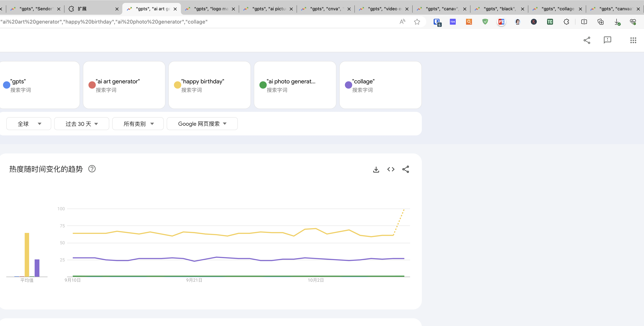Open the dark K extension icon
Viewport: 644px width, 326px height.
(534, 22)
